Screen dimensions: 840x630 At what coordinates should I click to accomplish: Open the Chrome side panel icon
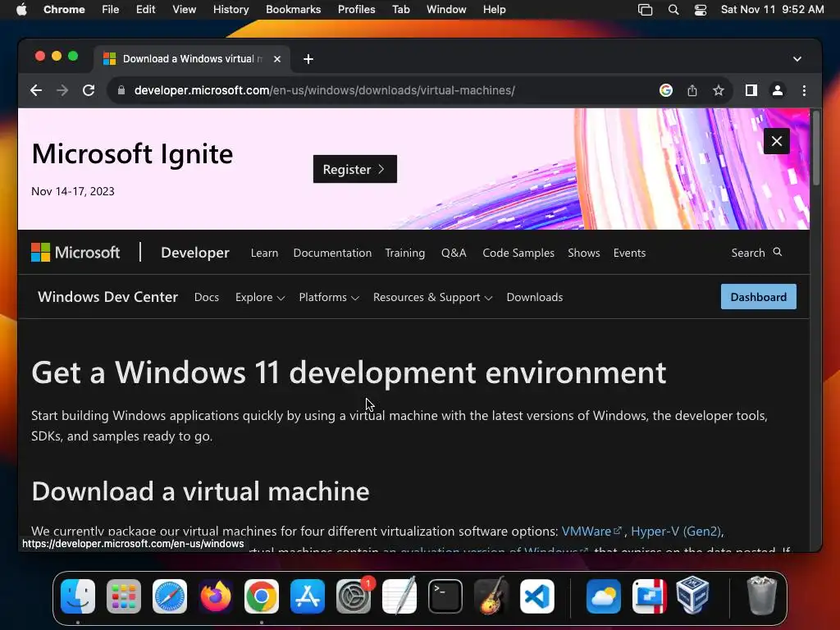pyautogui.click(x=751, y=90)
